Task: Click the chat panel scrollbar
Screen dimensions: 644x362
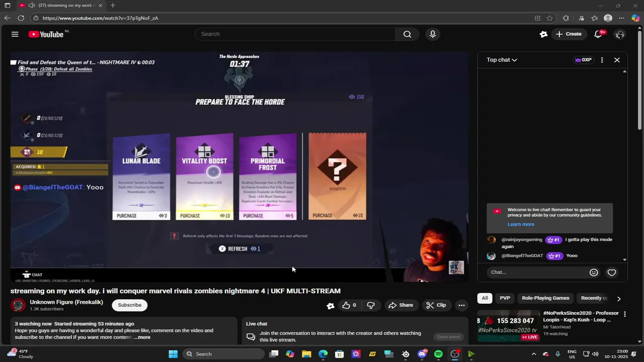Action: [x=624, y=165]
